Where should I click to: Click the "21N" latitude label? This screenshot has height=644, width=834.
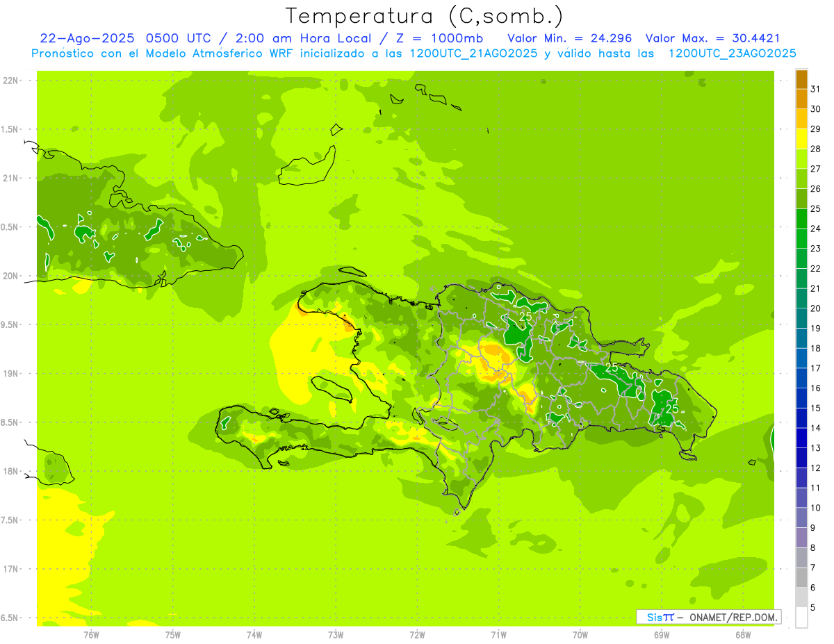[x=10, y=179]
